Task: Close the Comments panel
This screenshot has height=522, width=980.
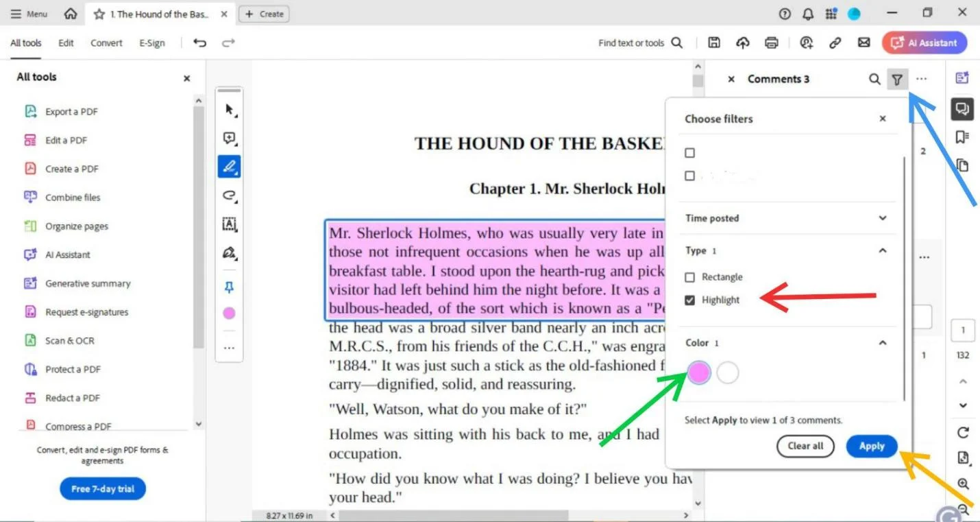Action: (x=731, y=79)
